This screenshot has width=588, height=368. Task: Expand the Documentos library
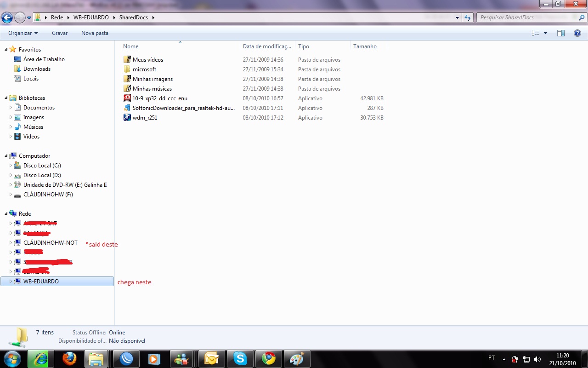click(x=11, y=108)
